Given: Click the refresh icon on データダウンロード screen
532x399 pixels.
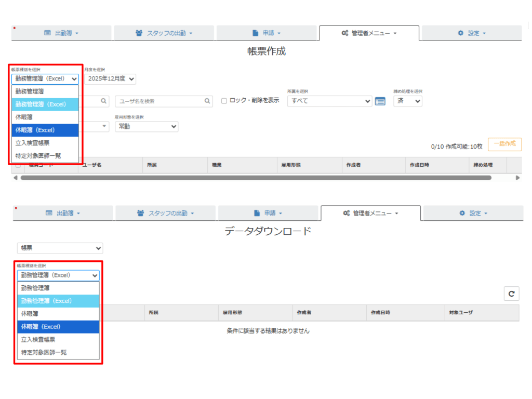Looking at the screenshot, I should pyautogui.click(x=511, y=294).
